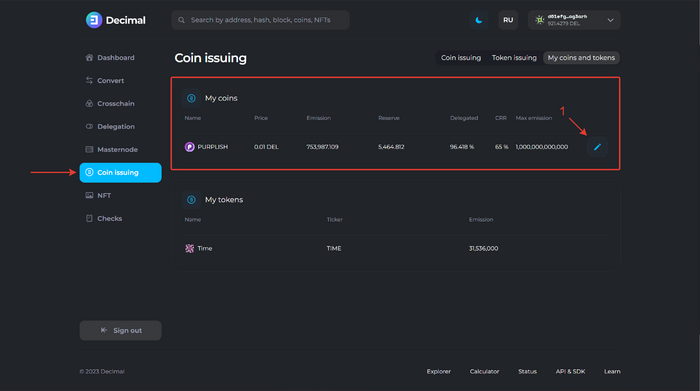Click the Masternode server icon
This screenshot has width=700, height=391.
pos(89,150)
